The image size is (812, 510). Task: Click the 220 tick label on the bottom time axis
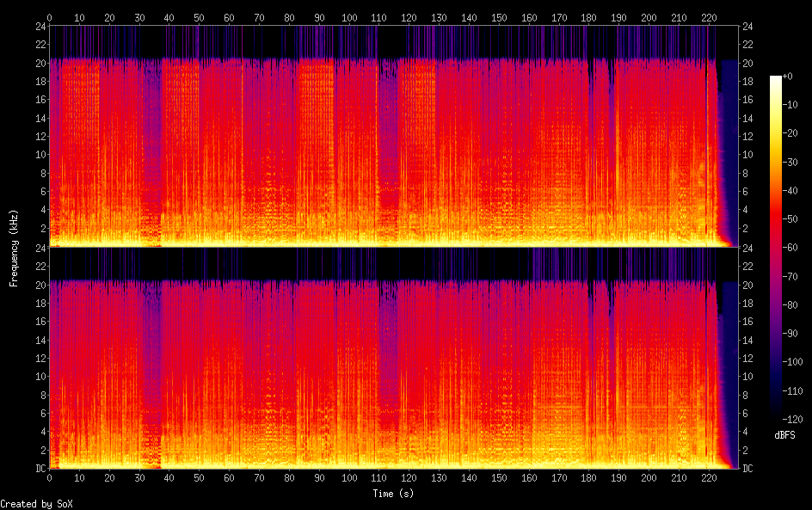[709, 477]
